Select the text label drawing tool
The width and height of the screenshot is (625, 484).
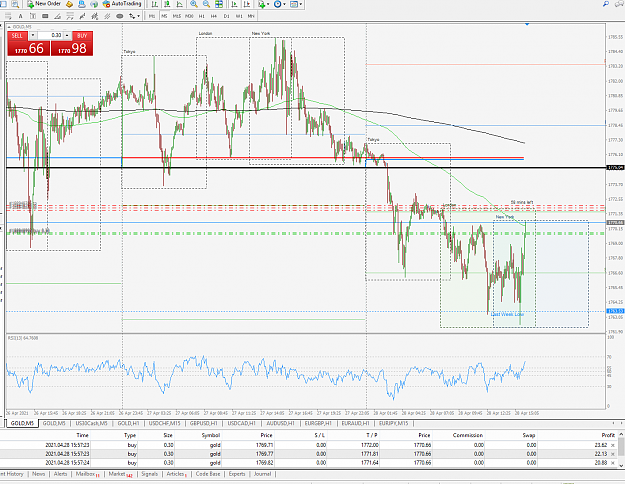pos(21,16)
